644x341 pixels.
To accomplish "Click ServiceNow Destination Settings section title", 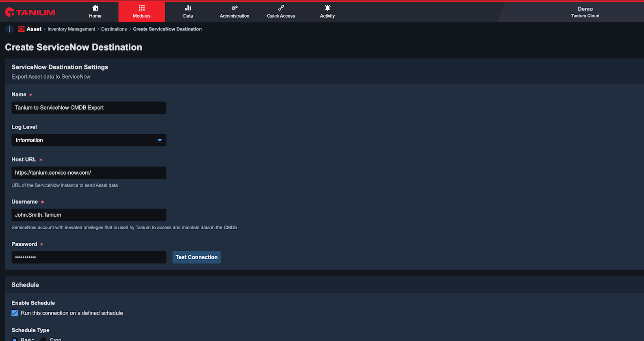I will (x=60, y=67).
